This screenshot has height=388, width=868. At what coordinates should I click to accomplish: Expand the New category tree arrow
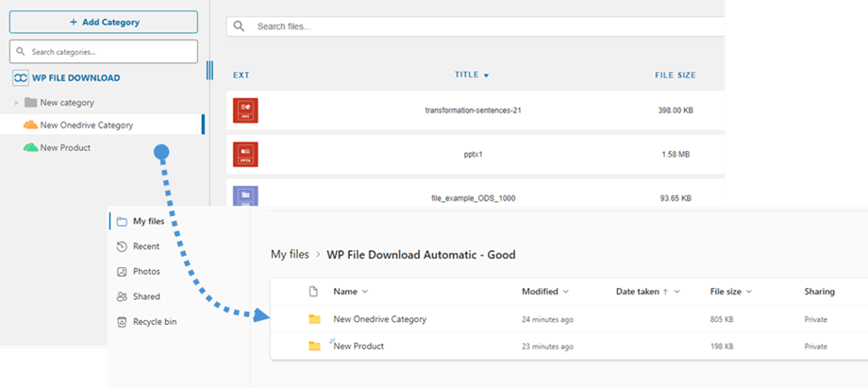coord(16,102)
